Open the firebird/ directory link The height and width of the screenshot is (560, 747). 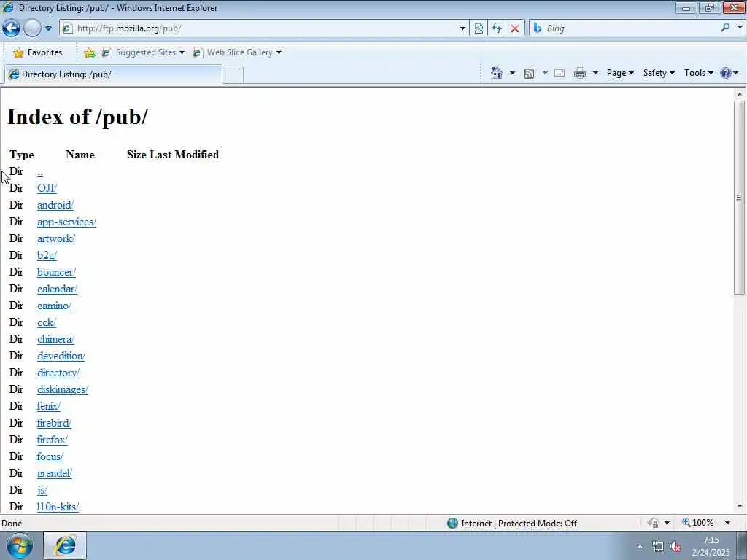54,423
